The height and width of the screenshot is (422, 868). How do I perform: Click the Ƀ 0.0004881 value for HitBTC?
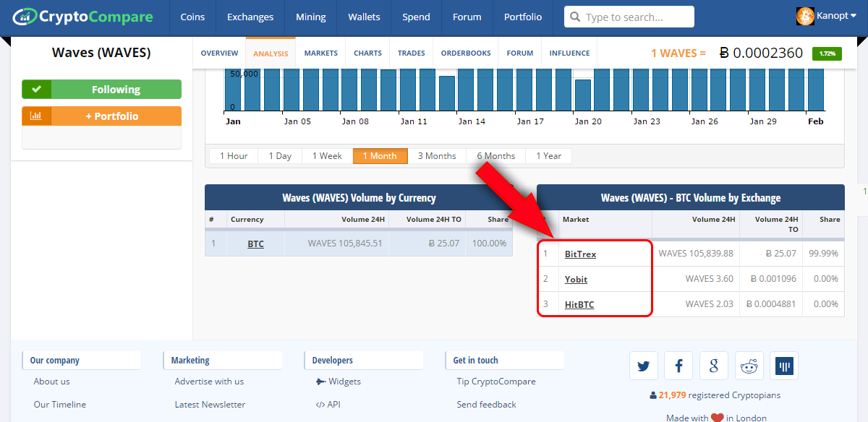click(771, 304)
